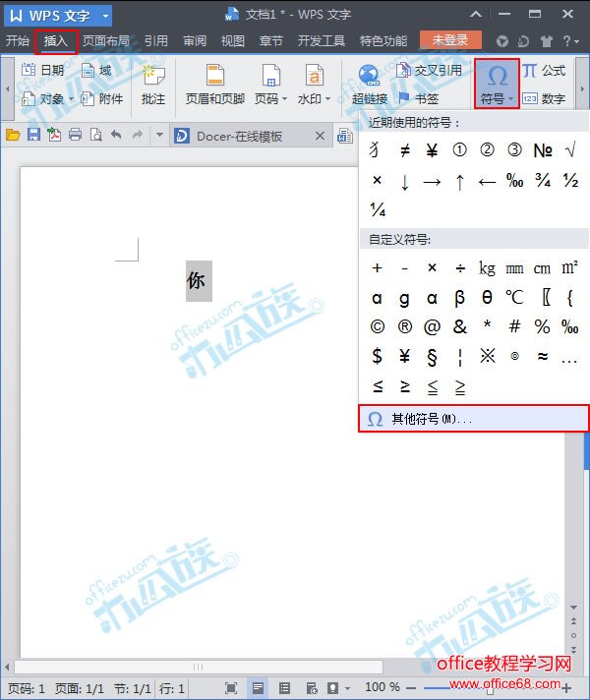Switch to the 引用 tab
The image size is (590, 700).
(x=156, y=41)
